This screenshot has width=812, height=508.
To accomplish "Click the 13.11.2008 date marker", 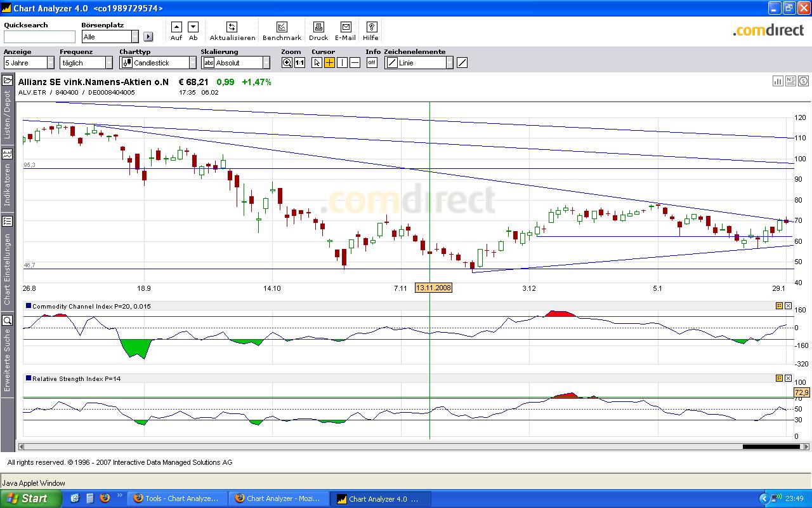I will tap(434, 288).
